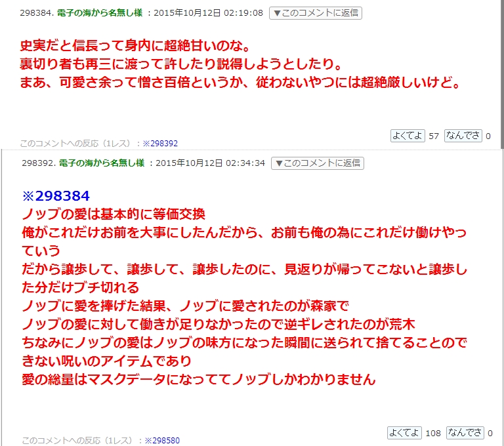Upvote comment 298392 with よくてよ button
Image resolution: width=504 pixels, height=446 pixels.
point(404,433)
